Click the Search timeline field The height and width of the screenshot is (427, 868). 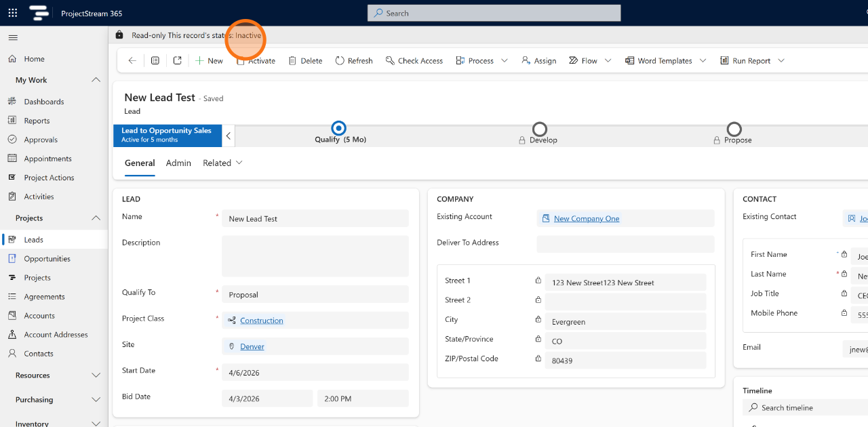click(x=806, y=407)
